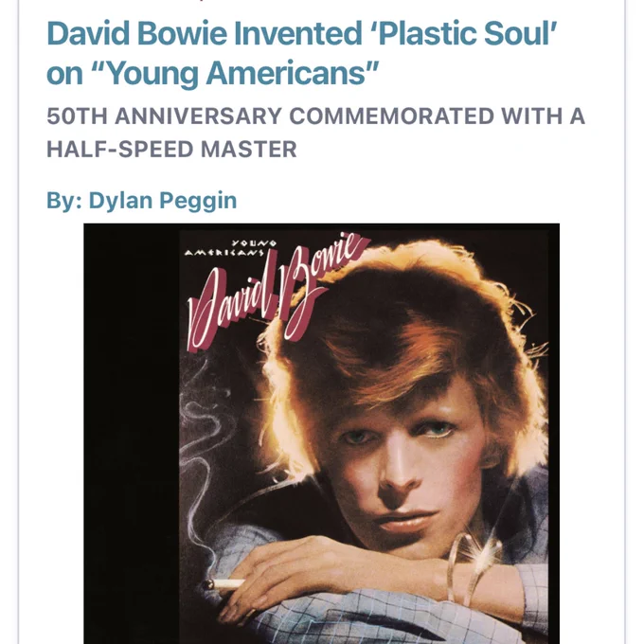Open the Young Americans album cover image
644x644 pixels.
coord(321,434)
